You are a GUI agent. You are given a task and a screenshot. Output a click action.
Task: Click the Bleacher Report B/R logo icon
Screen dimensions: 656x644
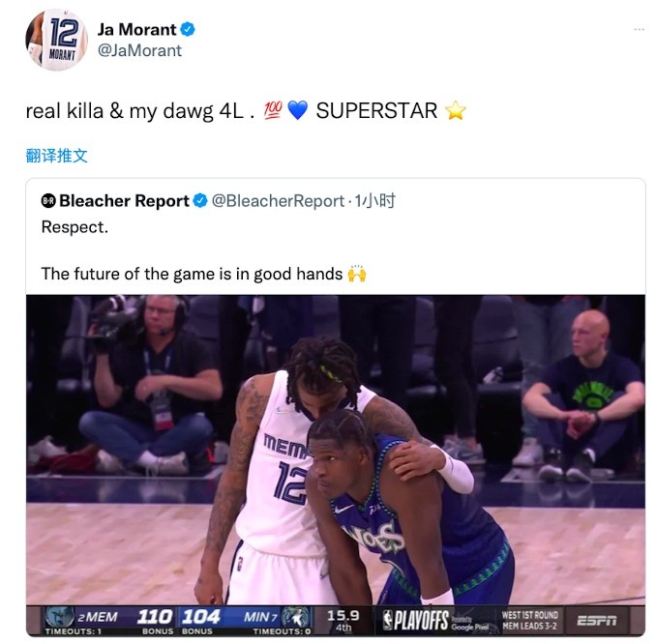tap(48, 201)
